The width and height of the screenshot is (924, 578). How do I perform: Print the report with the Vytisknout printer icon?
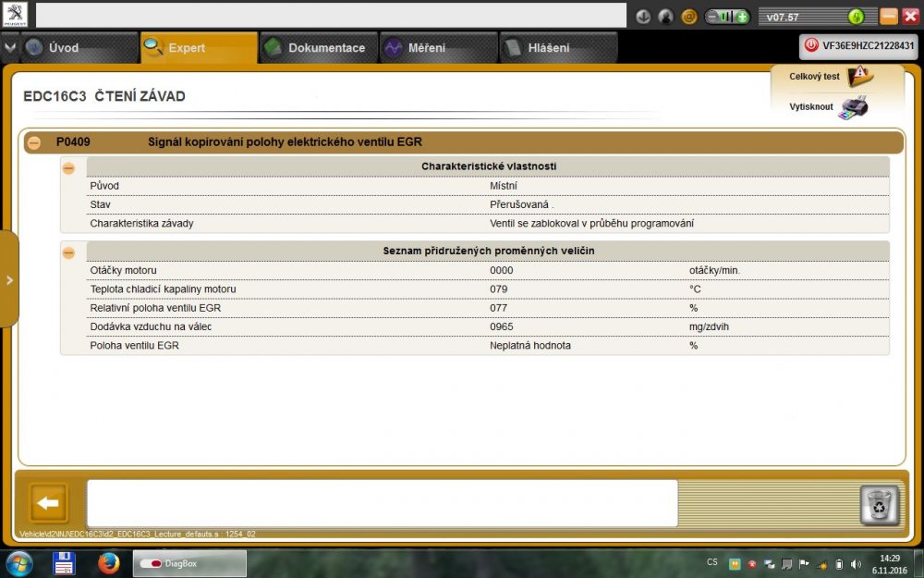pyautogui.click(x=855, y=106)
